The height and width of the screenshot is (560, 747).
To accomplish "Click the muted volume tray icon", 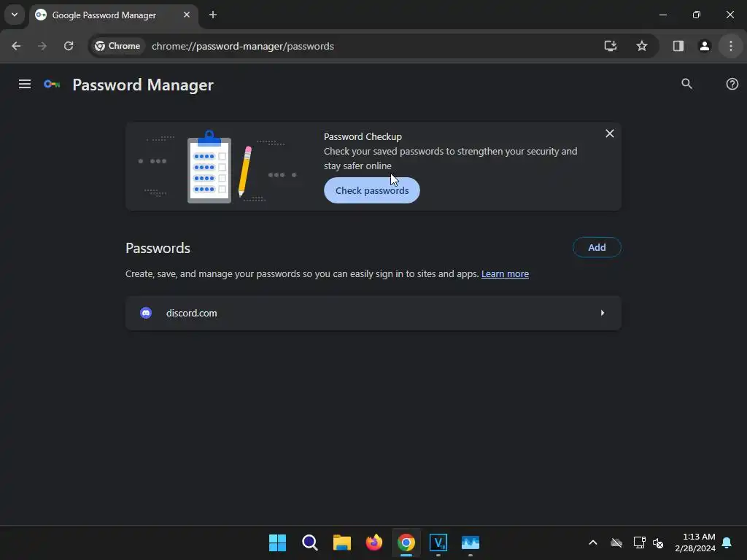I will [658, 542].
